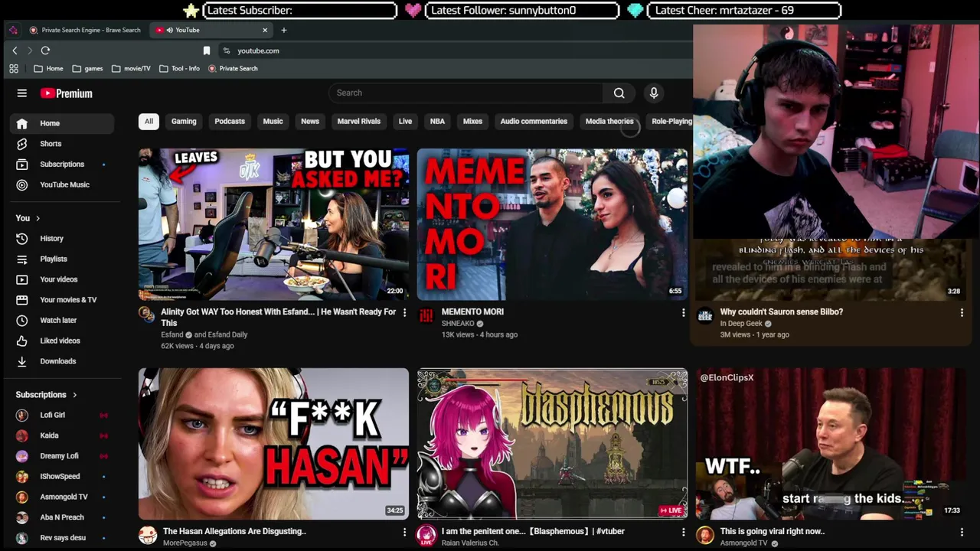
Task: Open the Watch later list
Action: coord(61,321)
